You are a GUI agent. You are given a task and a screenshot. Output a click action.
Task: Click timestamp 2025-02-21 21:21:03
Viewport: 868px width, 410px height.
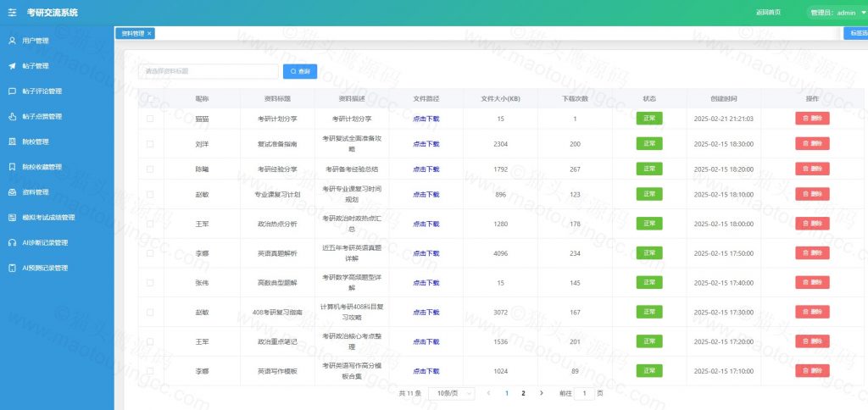pyautogui.click(x=724, y=119)
